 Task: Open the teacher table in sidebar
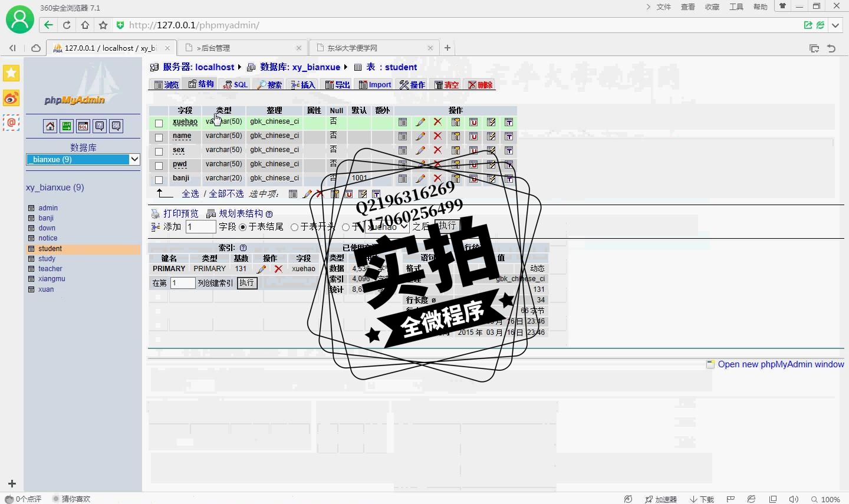[x=50, y=269]
